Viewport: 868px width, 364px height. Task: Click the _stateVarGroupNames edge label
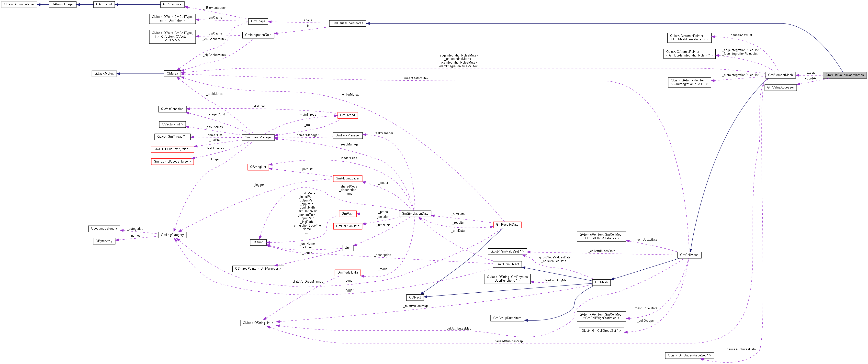click(307, 282)
